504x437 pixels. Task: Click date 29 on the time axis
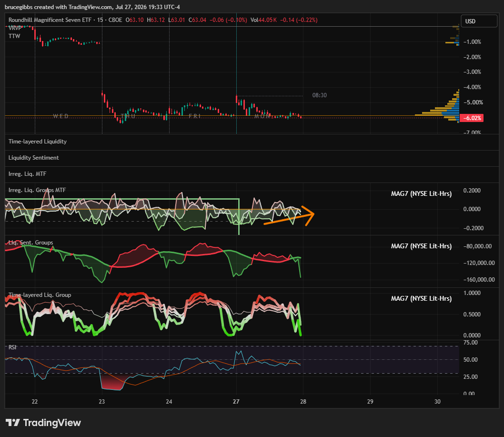(370, 401)
